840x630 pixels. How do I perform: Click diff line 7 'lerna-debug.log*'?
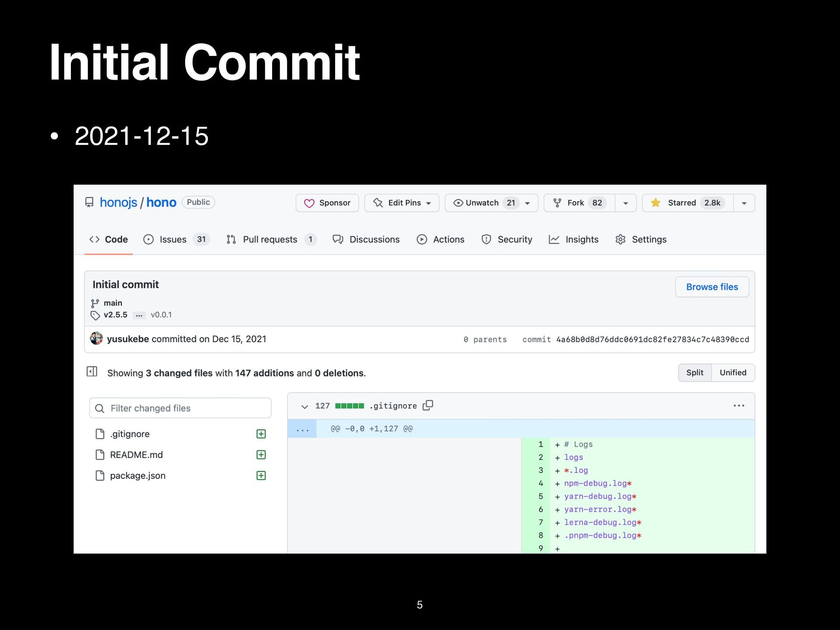pos(602,522)
